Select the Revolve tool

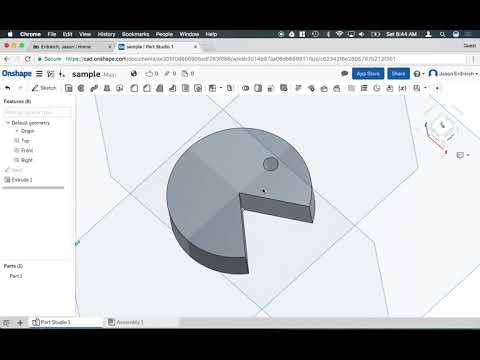(81, 88)
